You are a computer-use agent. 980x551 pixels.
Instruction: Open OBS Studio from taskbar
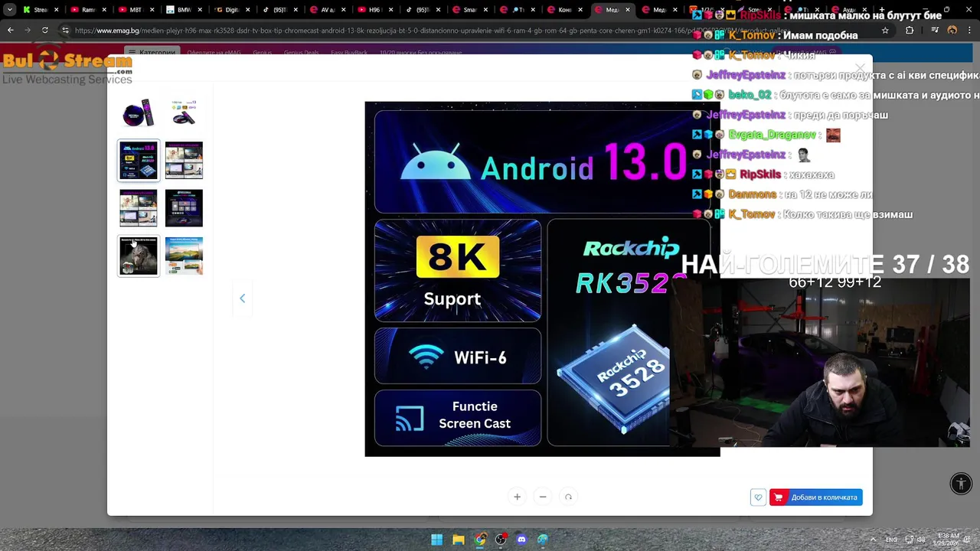pos(501,540)
